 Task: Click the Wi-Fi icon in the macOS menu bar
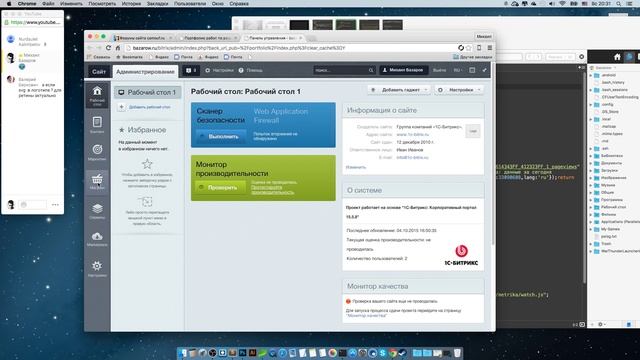(x=562, y=3)
